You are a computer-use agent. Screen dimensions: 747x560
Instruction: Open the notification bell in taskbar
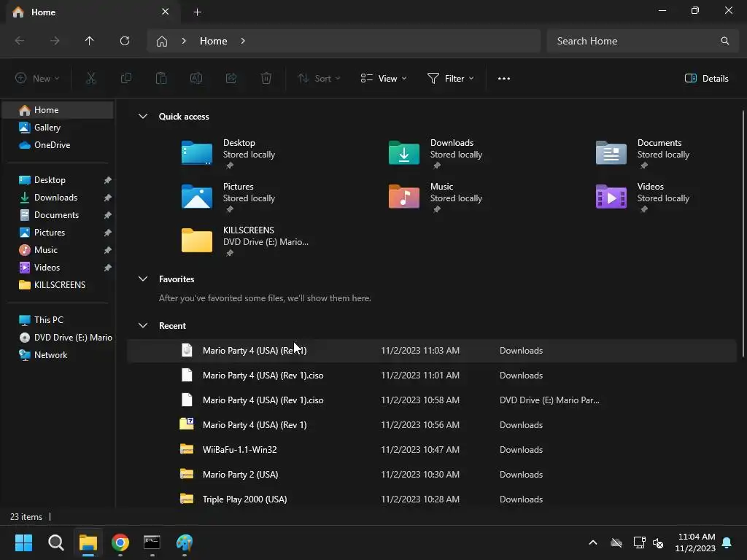(727, 542)
